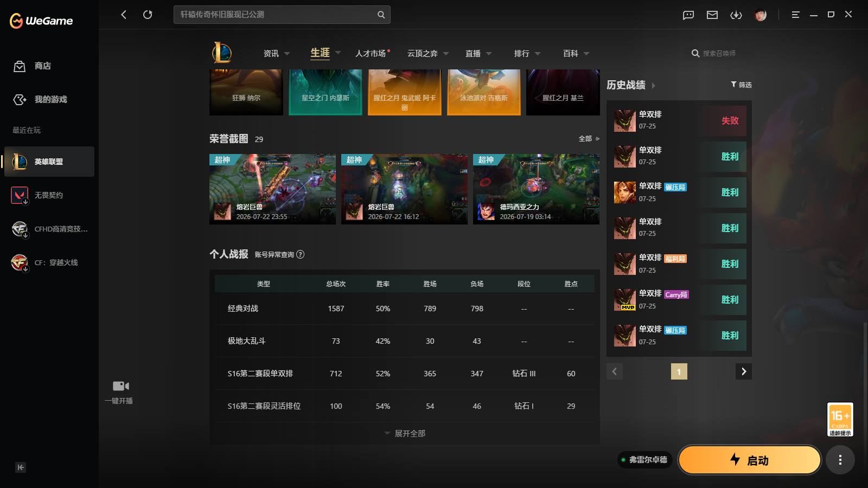Open screenshot dated 2026-07-22 16:12
Screen dimensions: 868x488
click(404, 189)
